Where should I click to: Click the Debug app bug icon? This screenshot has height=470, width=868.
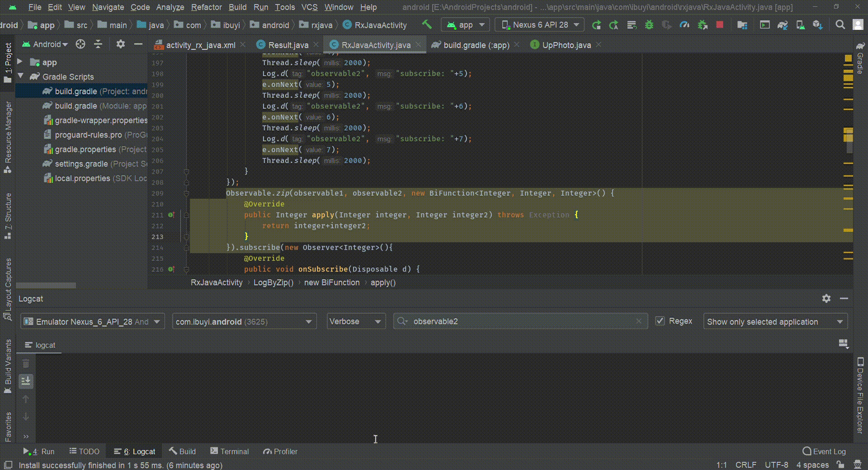[x=649, y=25]
